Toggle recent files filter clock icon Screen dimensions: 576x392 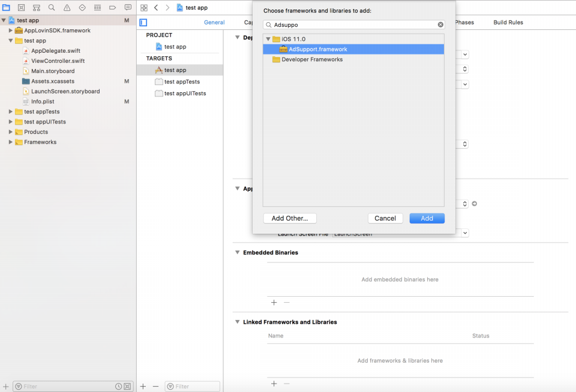(118, 386)
